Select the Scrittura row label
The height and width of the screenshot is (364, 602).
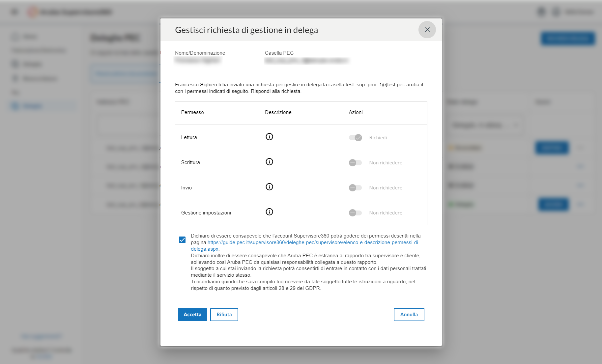coord(190,162)
